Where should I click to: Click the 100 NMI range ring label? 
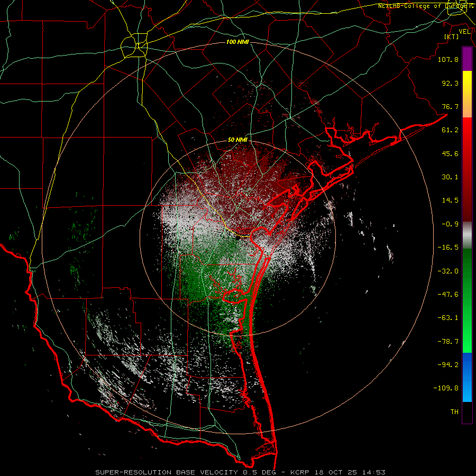[237, 42]
